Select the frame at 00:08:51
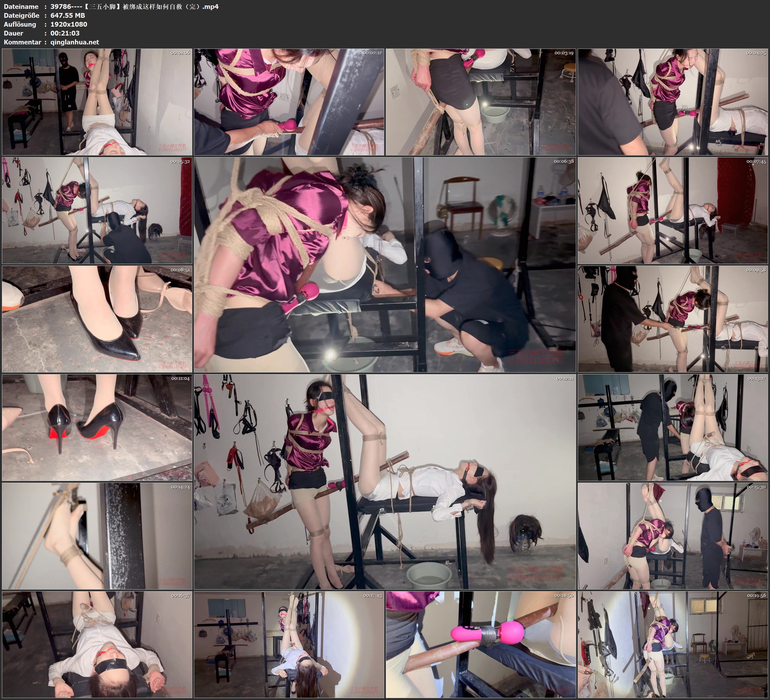 coord(97,319)
